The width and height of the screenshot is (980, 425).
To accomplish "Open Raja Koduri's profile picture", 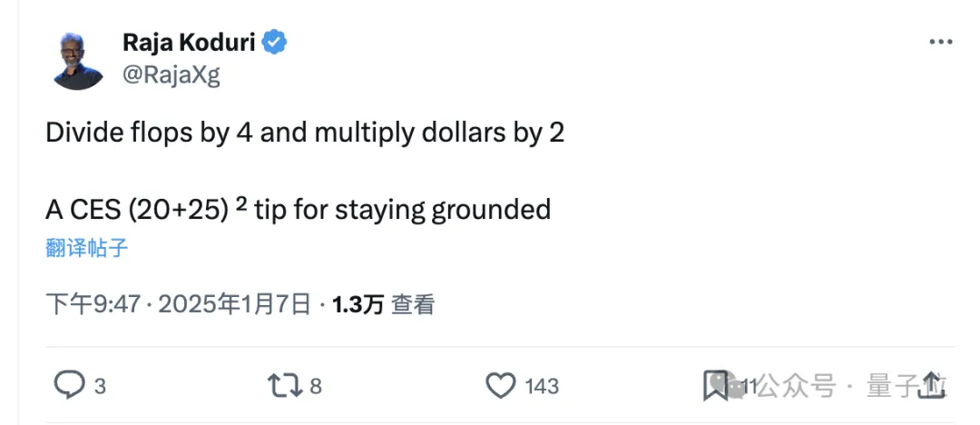I will tap(78, 60).
